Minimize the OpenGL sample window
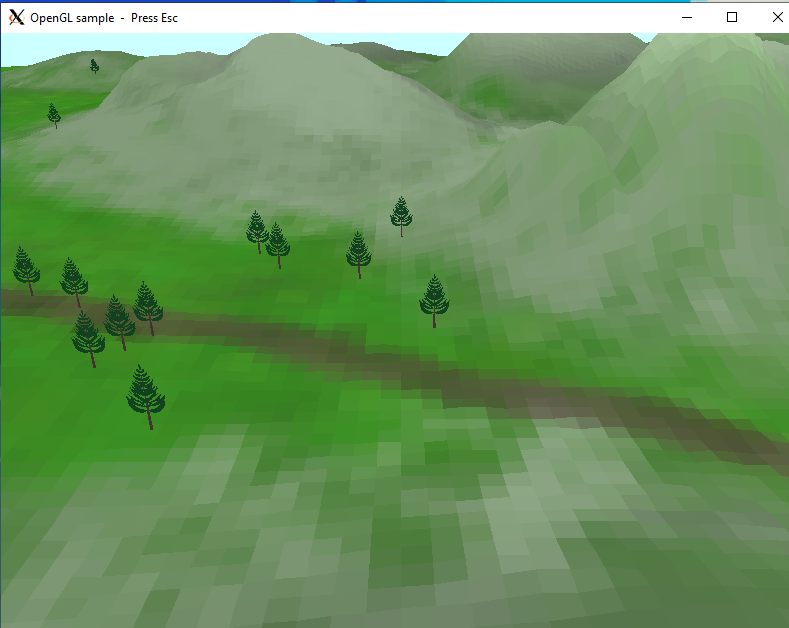Image resolution: width=789 pixels, height=628 pixels. (x=687, y=18)
